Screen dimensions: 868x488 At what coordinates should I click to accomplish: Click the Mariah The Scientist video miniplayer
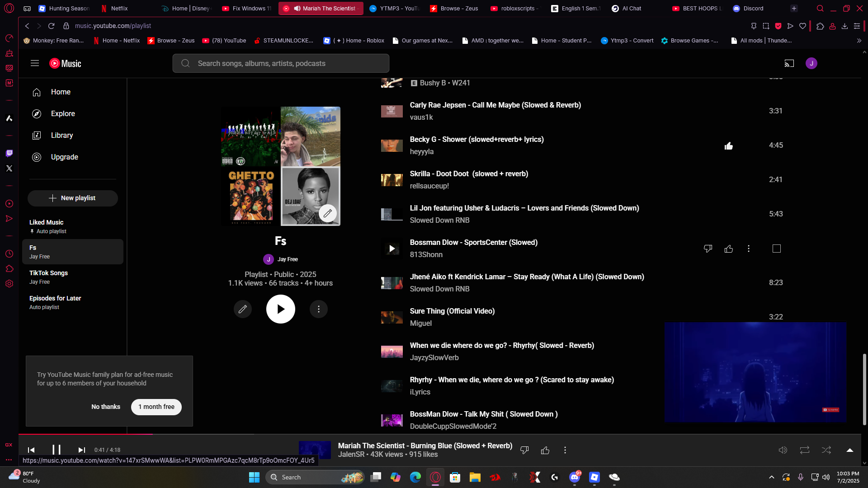[755, 372]
